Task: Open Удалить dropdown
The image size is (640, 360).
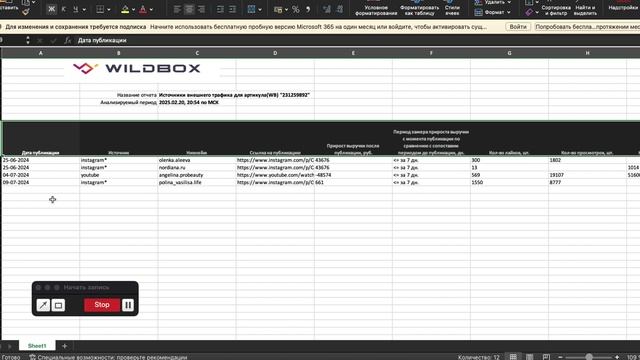Action: click(493, 2)
